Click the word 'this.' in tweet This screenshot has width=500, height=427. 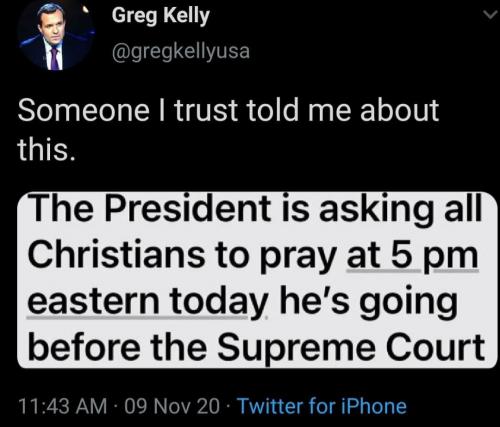coord(46,149)
